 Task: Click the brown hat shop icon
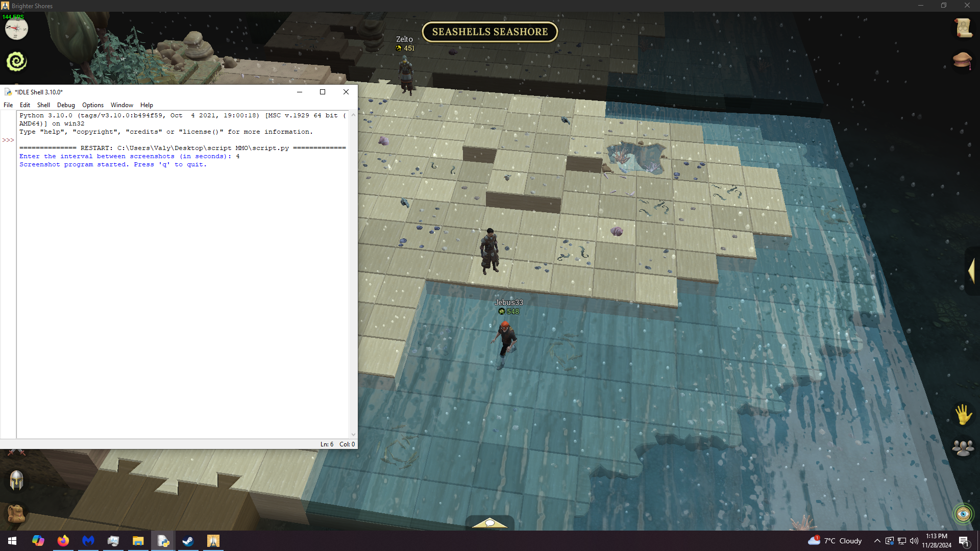[x=962, y=60]
